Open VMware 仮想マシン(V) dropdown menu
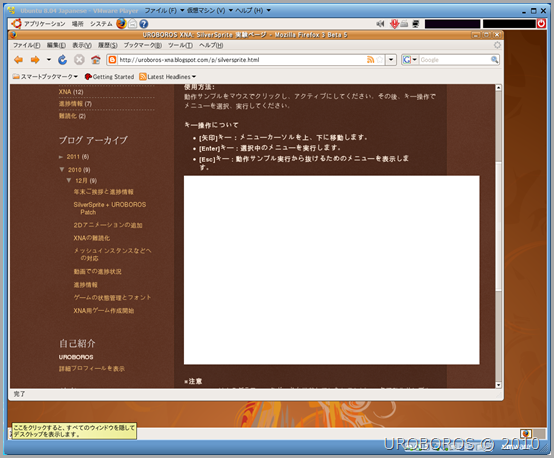Image resolution: width=554 pixels, height=458 pixels. tap(210, 11)
